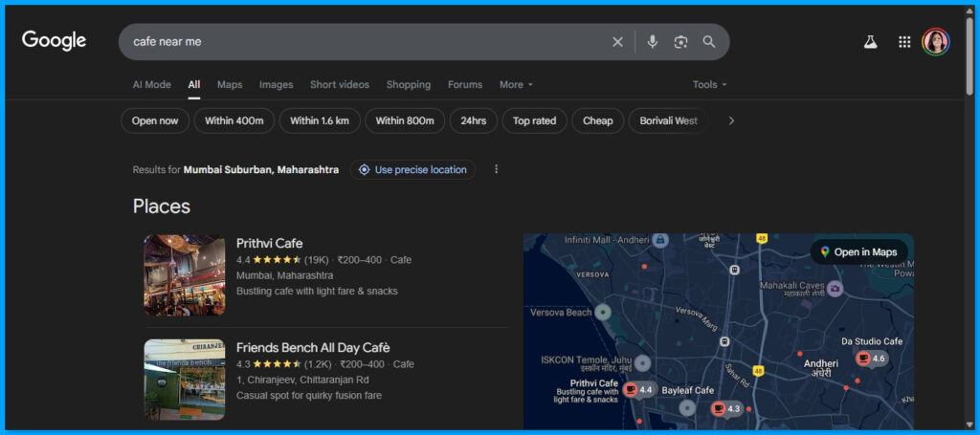Toggle the Cheap filter chip

pyautogui.click(x=597, y=120)
